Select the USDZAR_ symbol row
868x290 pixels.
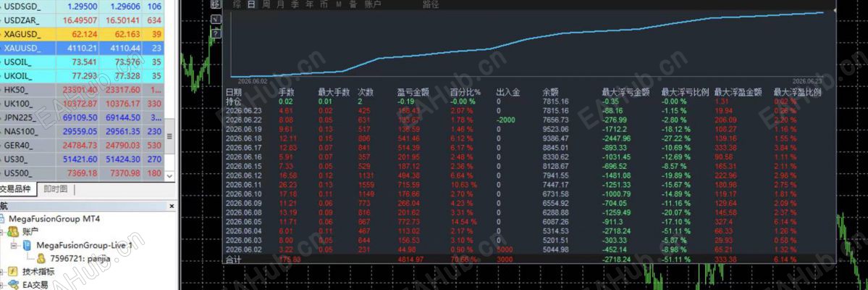click(83, 20)
